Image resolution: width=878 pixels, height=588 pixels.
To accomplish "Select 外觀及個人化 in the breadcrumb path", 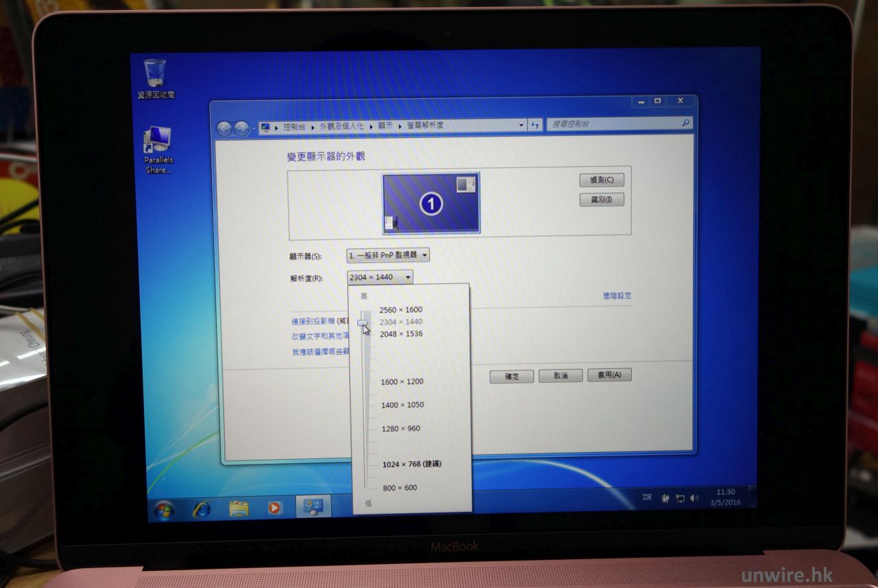I will 341,127.
